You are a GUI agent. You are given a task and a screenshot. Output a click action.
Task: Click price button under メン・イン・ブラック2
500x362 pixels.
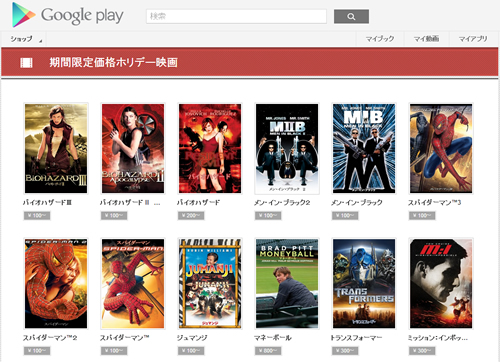coord(268,216)
